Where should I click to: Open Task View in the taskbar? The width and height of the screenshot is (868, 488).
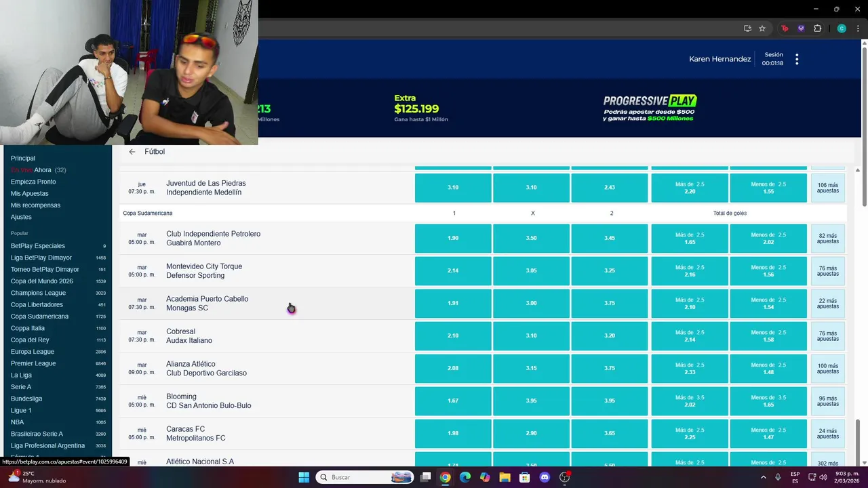click(425, 477)
